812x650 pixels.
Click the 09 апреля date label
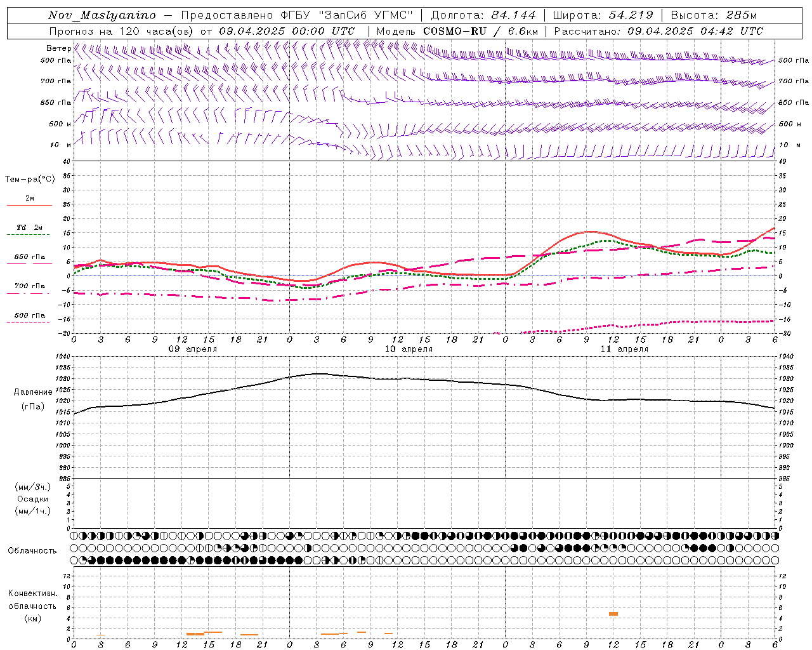point(193,349)
